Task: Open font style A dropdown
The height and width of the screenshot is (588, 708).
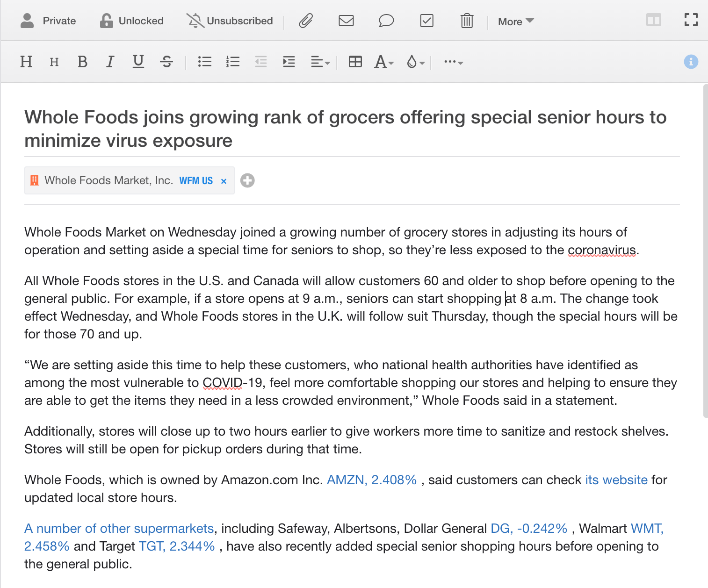Action: coord(384,62)
